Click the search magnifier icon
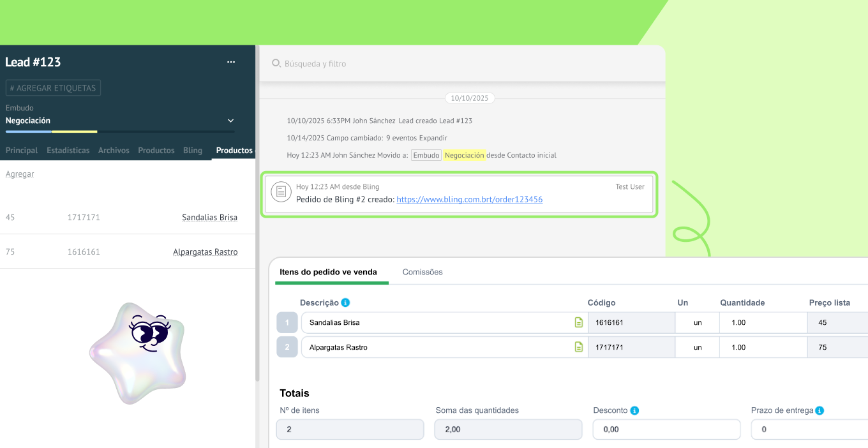The height and width of the screenshot is (448, 868). click(x=276, y=64)
